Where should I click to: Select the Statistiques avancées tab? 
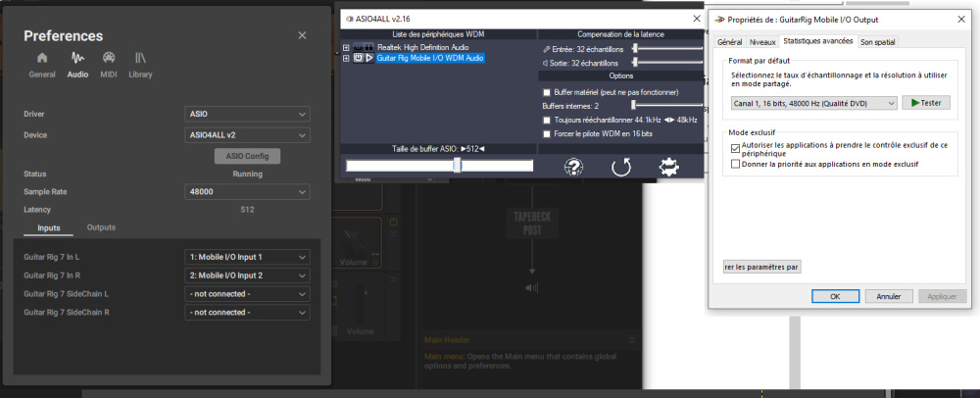coord(817,40)
